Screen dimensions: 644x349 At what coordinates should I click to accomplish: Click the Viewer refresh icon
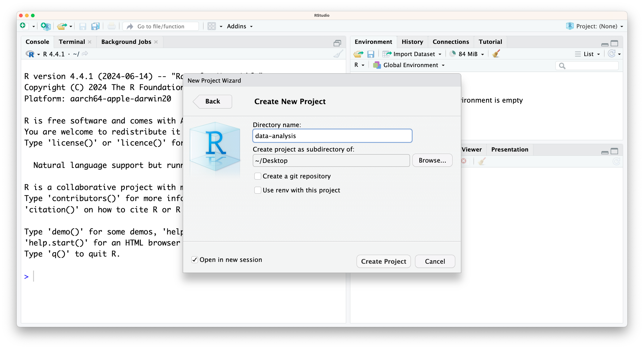[616, 161]
